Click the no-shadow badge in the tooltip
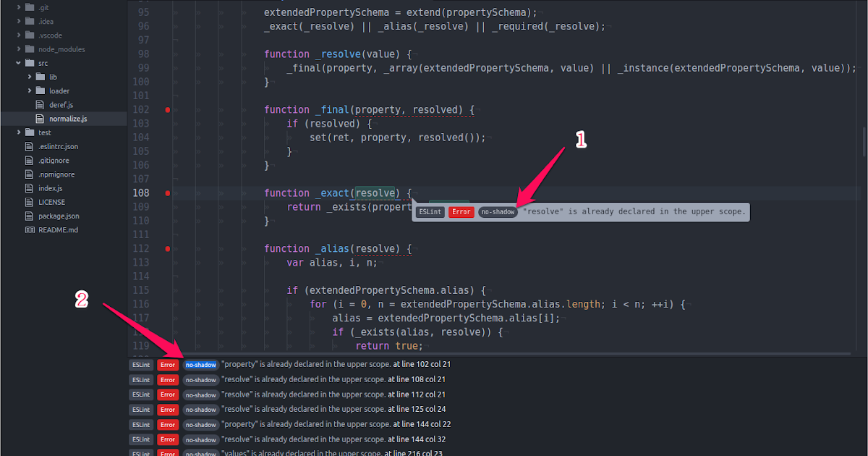The image size is (868, 456). [x=498, y=212]
